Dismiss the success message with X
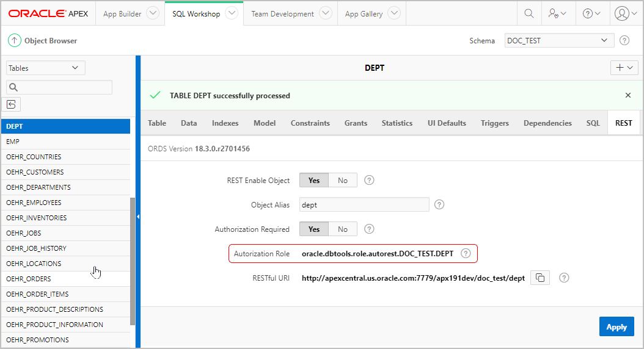The width and height of the screenshot is (644, 349). point(628,95)
